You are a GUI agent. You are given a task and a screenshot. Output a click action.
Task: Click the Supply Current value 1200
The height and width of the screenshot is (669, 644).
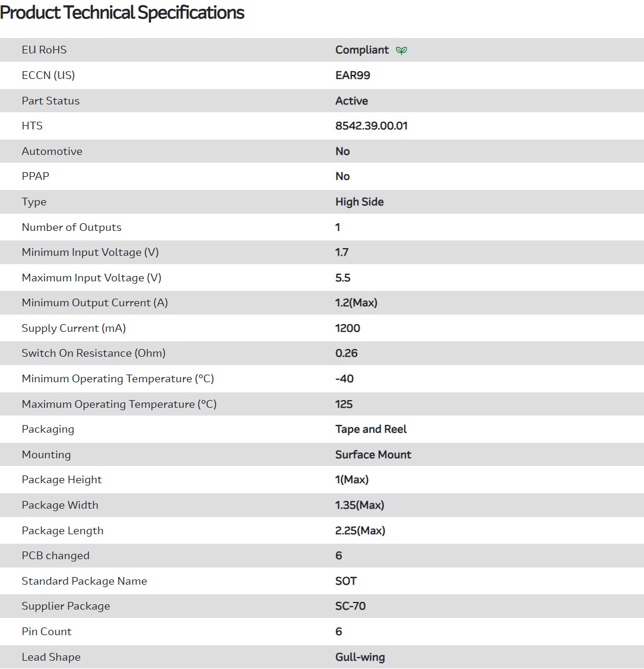347,328
